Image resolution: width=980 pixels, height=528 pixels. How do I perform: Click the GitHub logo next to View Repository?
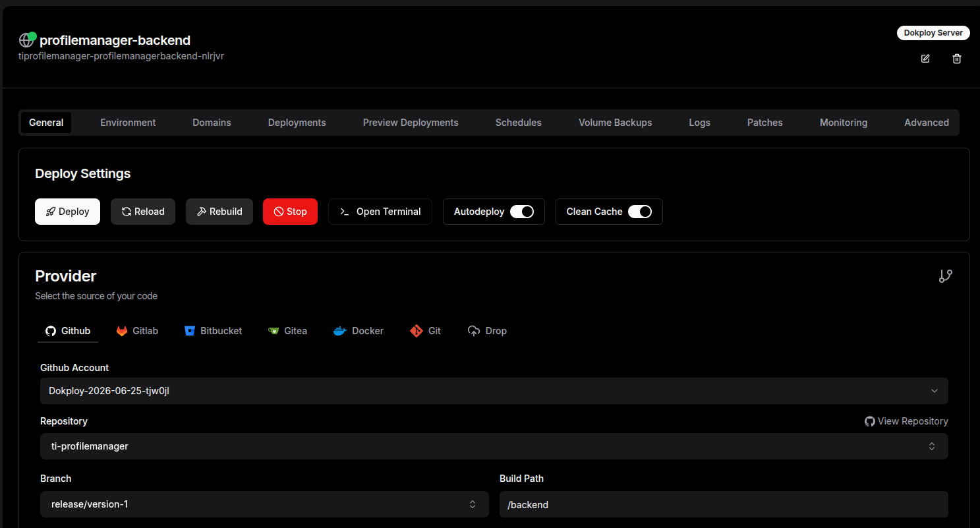tap(870, 421)
